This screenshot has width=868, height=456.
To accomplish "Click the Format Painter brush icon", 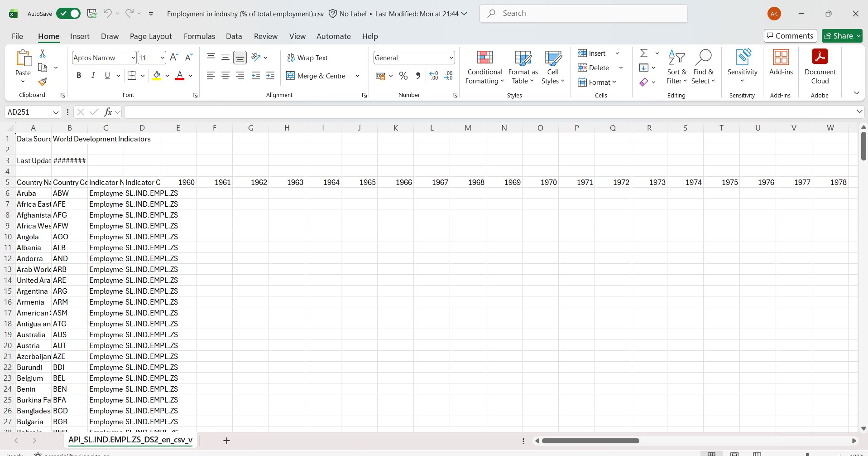I will tap(43, 82).
